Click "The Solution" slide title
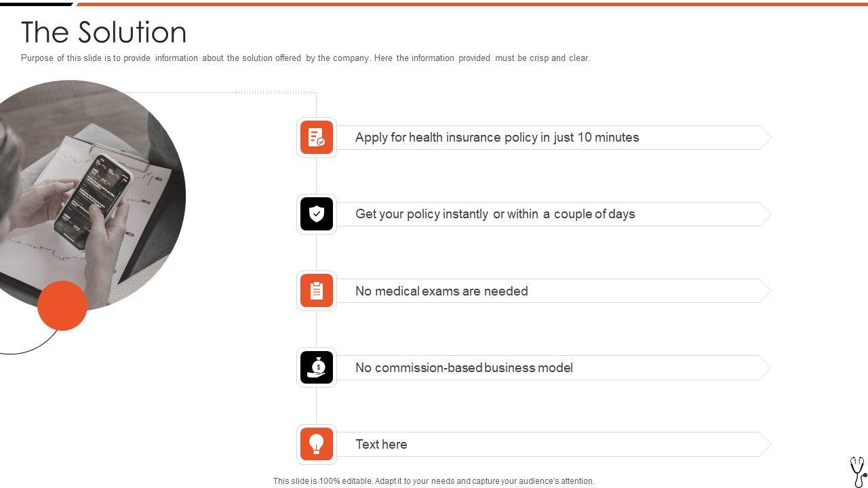The width and height of the screenshot is (868, 488). 104,33
